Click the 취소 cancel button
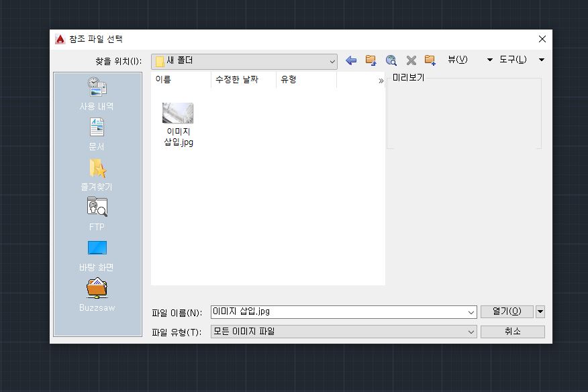The height and width of the screenshot is (392, 588). tap(513, 331)
